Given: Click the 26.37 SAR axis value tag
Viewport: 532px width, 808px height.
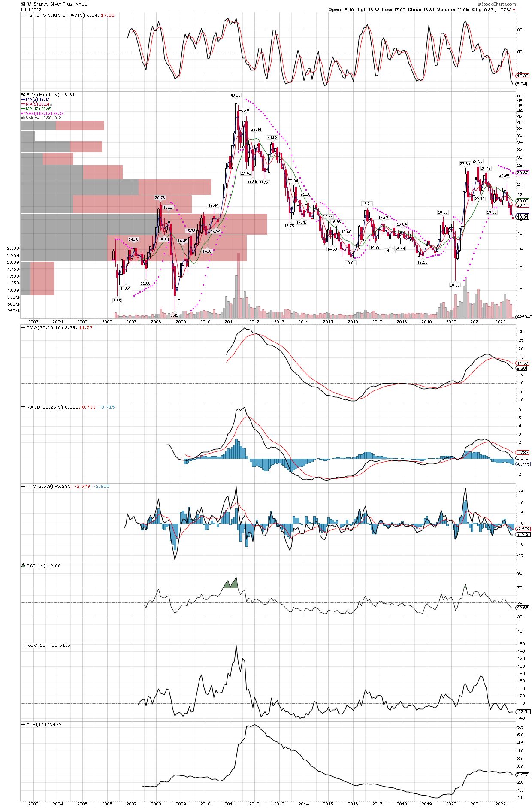Looking at the screenshot, I should [x=523, y=172].
